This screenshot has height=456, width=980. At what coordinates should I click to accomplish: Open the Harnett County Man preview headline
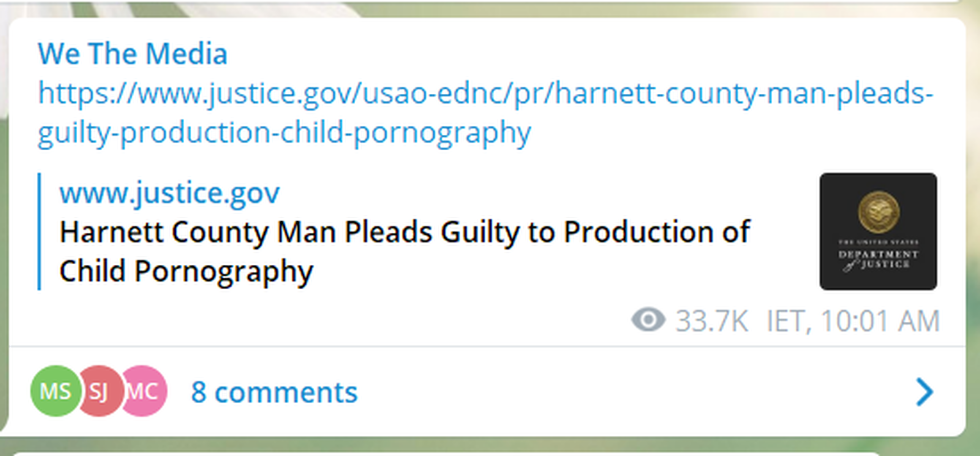click(405, 232)
